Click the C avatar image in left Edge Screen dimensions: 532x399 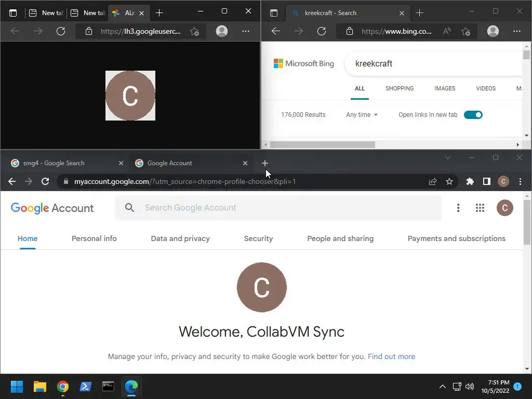point(130,96)
